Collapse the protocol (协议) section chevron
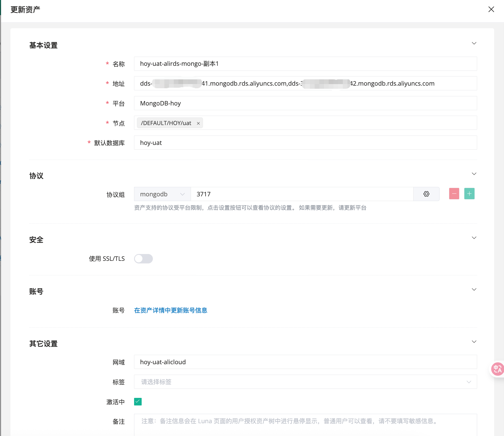The height and width of the screenshot is (436, 504). (x=474, y=174)
